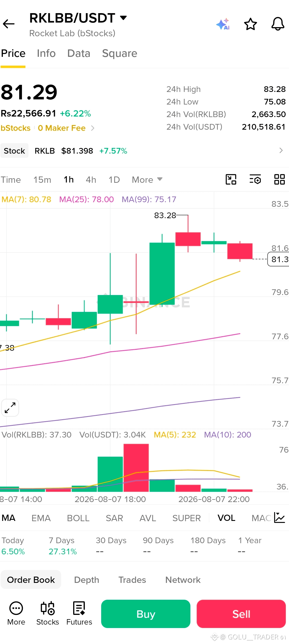289x644 pixels.
Task: Select the 1h chart interval
Action: point(69,180)
